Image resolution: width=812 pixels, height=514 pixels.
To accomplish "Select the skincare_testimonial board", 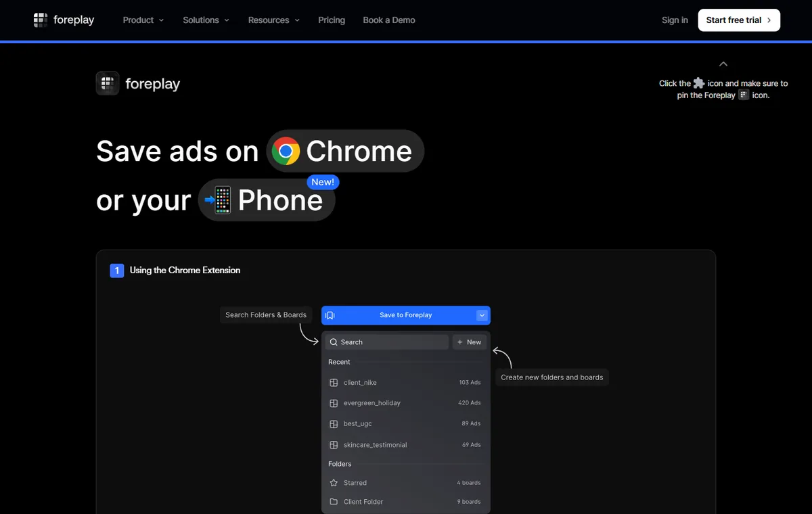I will click(x=405, y=445).
